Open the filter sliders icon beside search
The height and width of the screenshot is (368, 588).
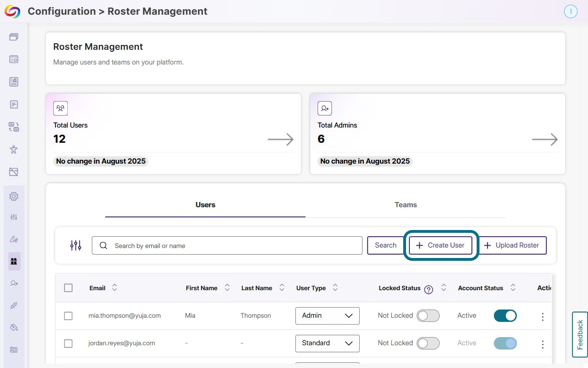(76, 245)
